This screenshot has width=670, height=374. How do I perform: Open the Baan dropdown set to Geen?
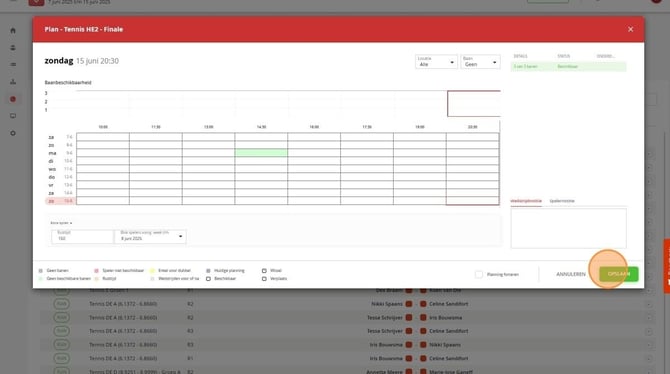pyautogui.click(x=480, y=62)
